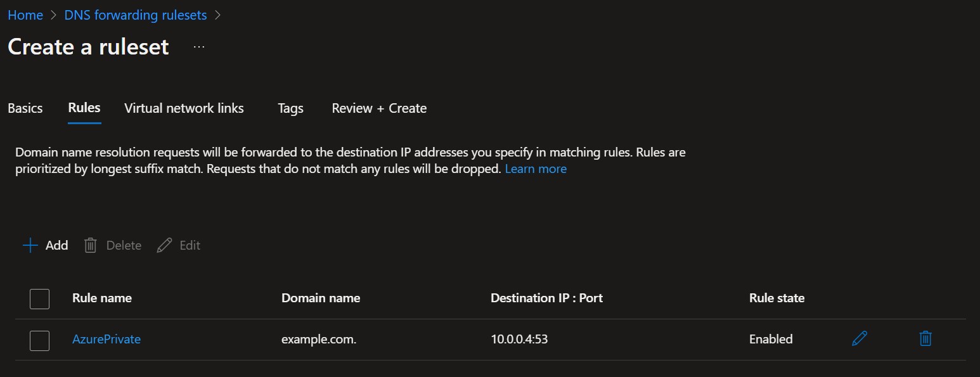The height and width of the screenshot is (377, 980).
Task: Navigate to Home via breadcrumb
Action: (25, 15)
